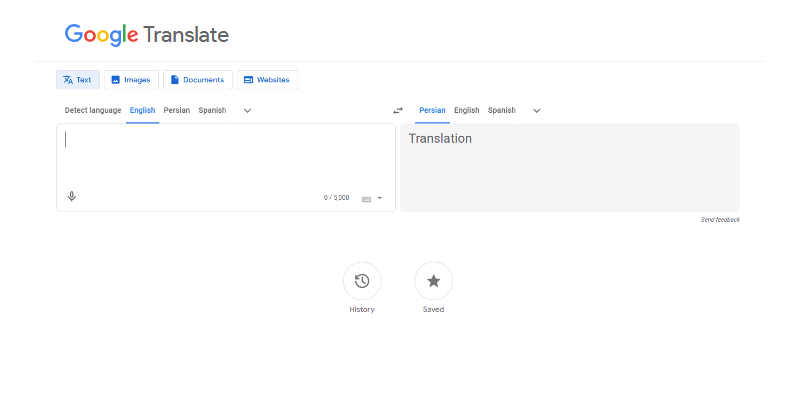
Task: Switch to Images translation mode
Action: tap(131, 80)
